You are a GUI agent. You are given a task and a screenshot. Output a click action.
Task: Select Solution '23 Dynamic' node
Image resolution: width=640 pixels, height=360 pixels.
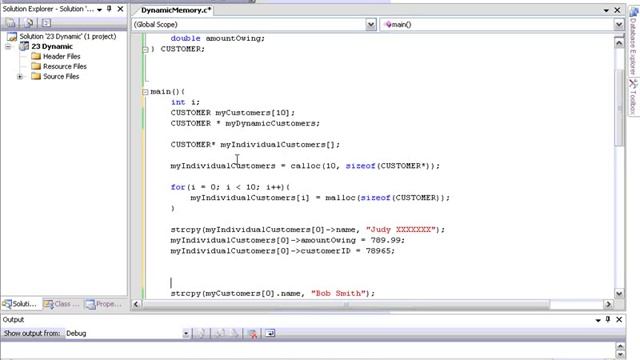(x=68, y=36)
